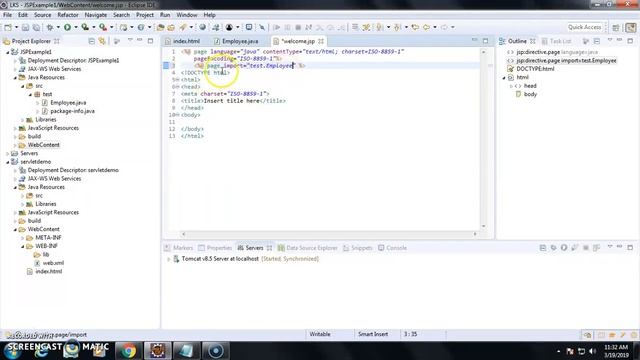This screenshot has height=360, width=640.
Task: Open the Data Source Explorer tab
Action: tap(307, 248)
